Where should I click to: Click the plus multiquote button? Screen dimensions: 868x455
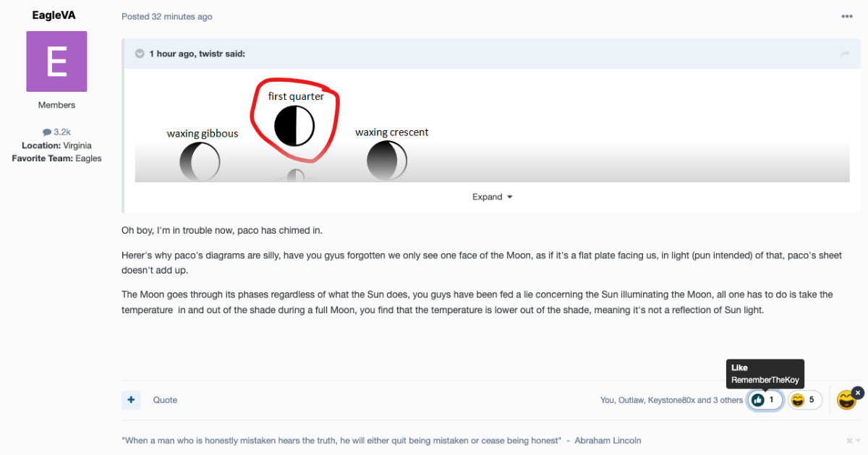(131, 399)
